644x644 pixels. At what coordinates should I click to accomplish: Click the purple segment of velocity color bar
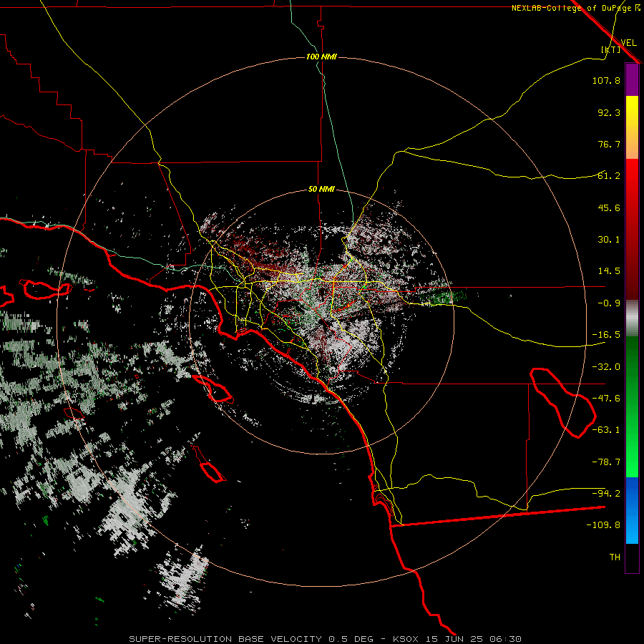[632, 79]
